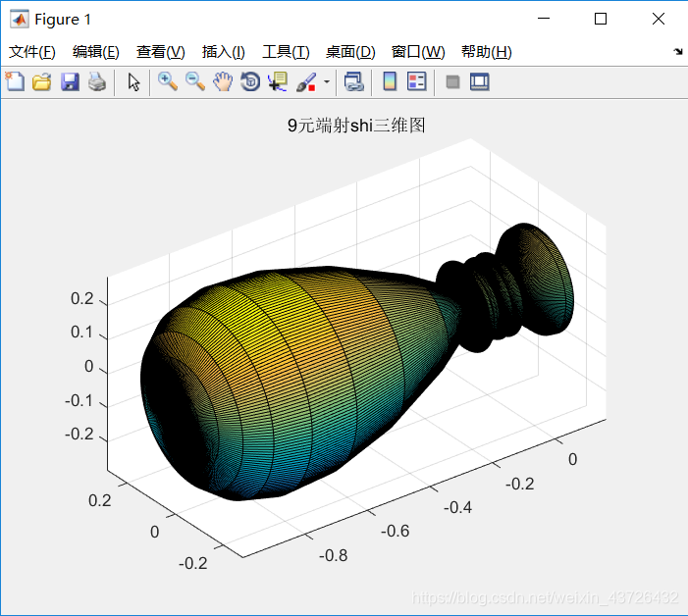Click the -0.8 axis tick label
688x616 pixels.
[x=333, y=555]
